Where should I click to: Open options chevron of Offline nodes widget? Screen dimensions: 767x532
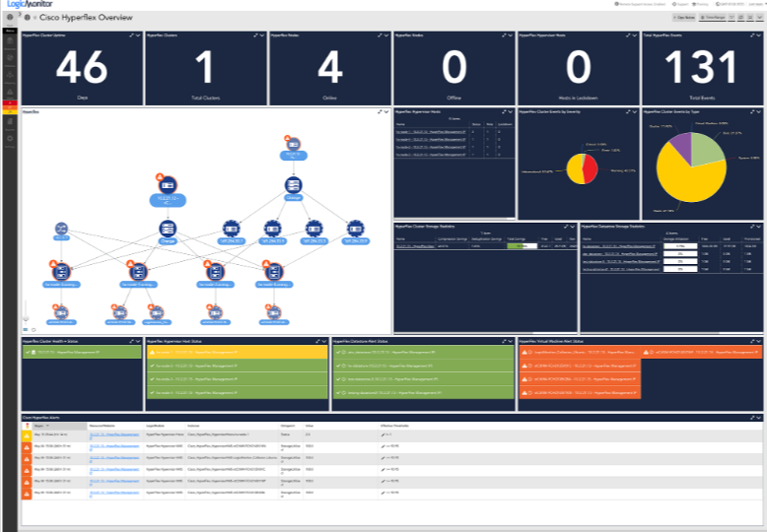511,35
